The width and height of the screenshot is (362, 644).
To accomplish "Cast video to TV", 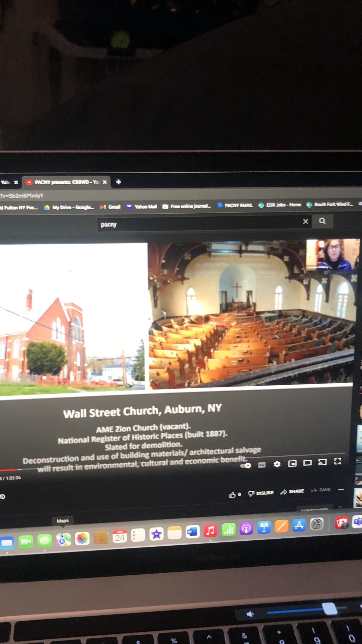I will (x=322, y=462).
